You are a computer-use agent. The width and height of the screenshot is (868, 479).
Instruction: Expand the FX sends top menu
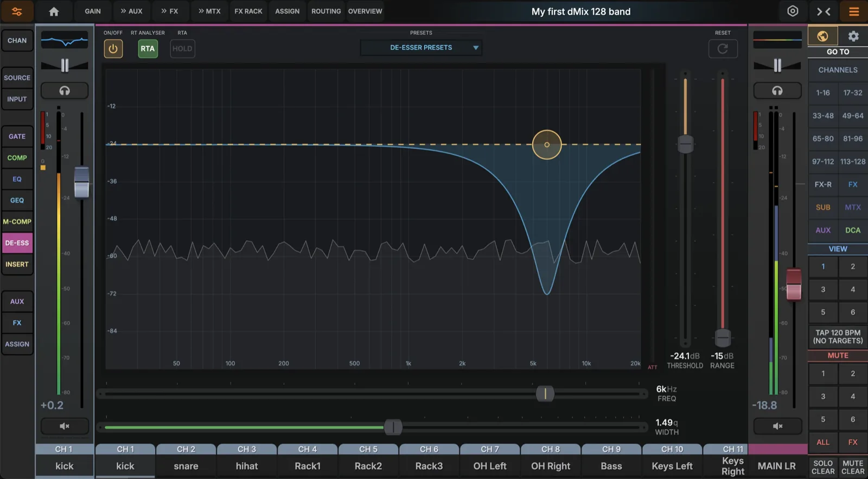[169, 11]
